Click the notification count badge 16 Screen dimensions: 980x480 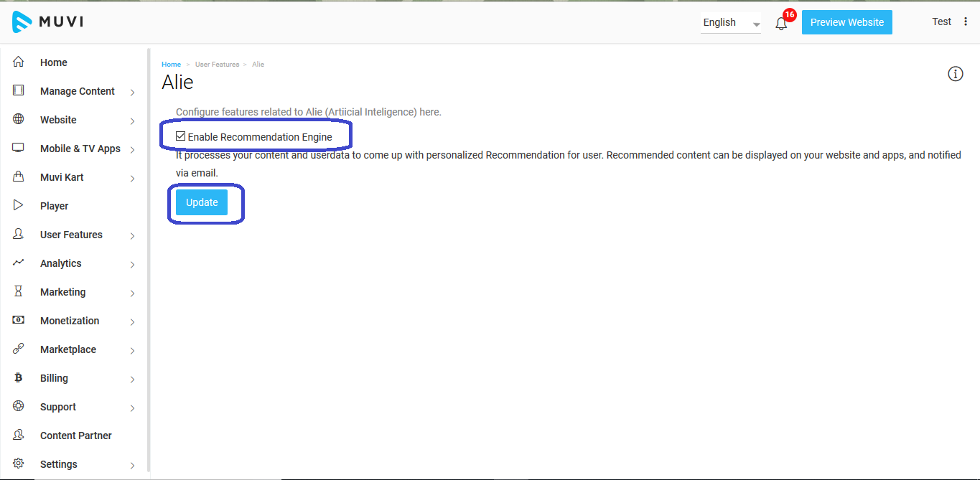(x=790, y=14)
